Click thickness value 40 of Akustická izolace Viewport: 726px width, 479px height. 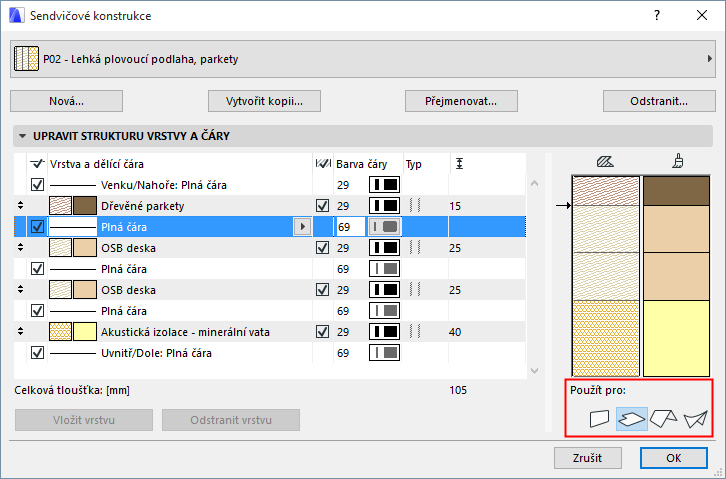click(x=455, y=332)
